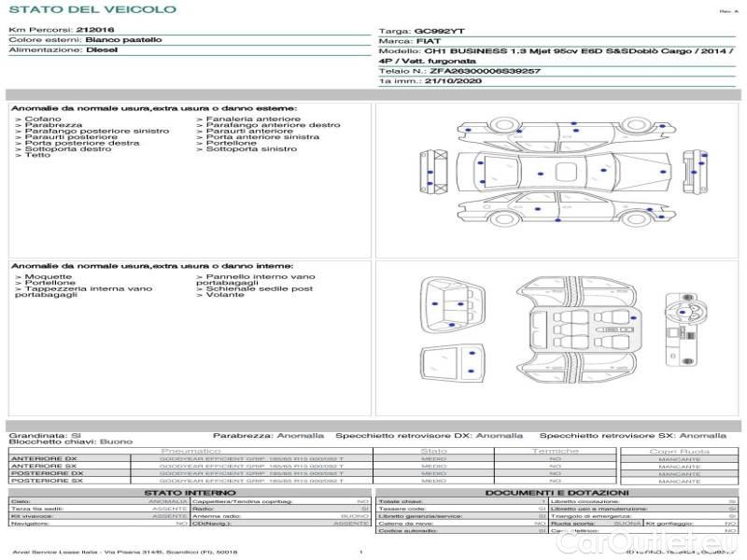Click the 'Navigatore:' row
The image size is (747, 560).
coord(99,524)
